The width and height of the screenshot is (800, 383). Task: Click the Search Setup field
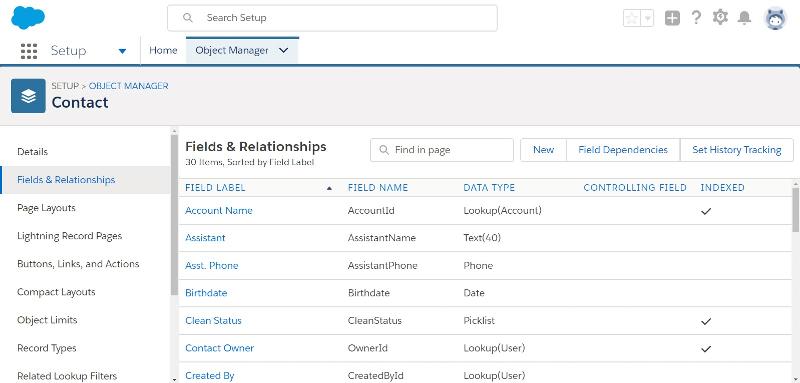click(332, 18)
